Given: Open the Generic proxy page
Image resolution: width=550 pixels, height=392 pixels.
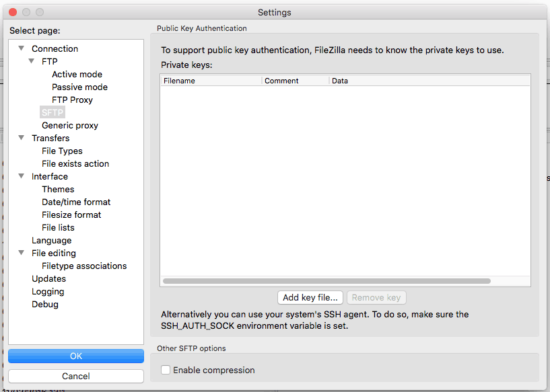Looking at the screenshot, I should (x=70, y=126).
